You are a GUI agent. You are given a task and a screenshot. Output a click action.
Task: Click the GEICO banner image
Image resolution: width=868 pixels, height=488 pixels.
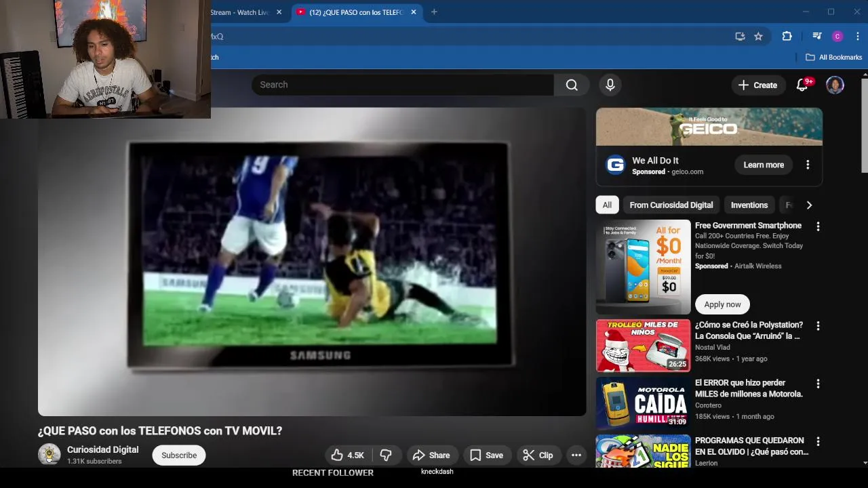709,127
